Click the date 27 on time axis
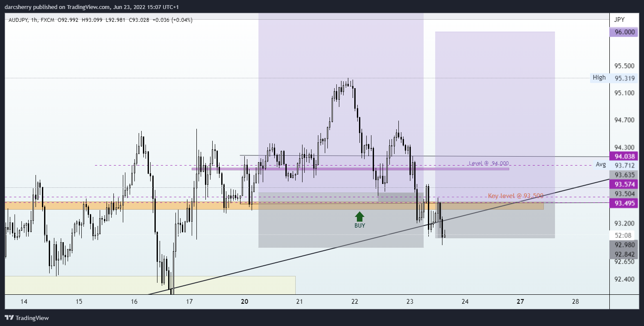The height and width of the screenshot is (326, 644). point(520,302)
